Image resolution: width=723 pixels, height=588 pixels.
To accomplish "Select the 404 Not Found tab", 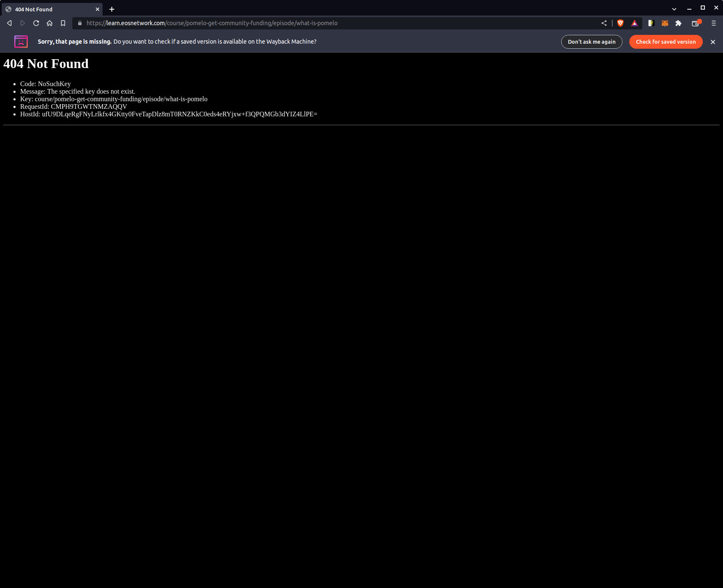I will pyautogui.click(x=52, y=9).
